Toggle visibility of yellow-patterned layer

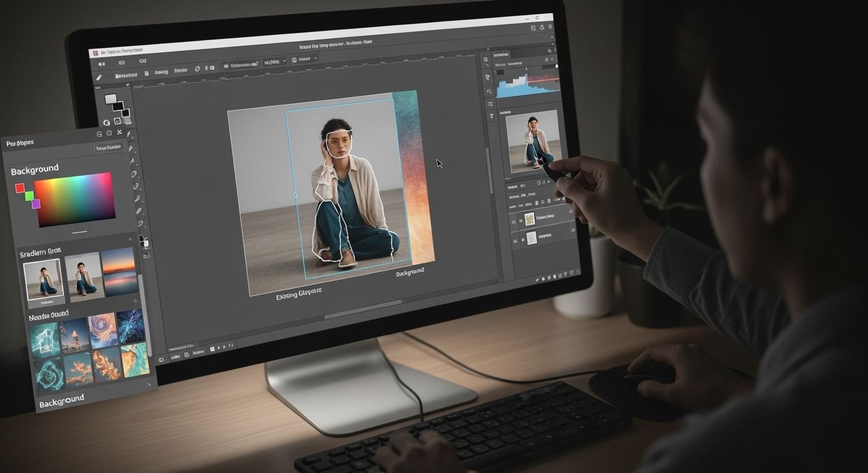click(513, 222)
